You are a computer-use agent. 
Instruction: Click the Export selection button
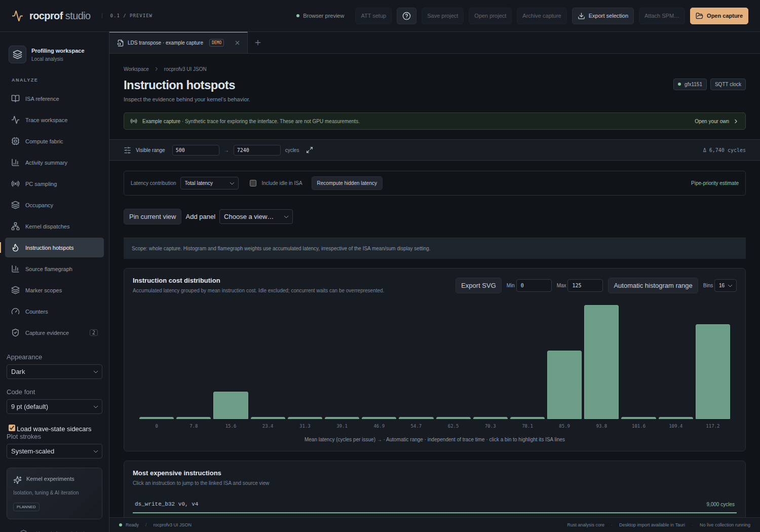pos(603,16)
